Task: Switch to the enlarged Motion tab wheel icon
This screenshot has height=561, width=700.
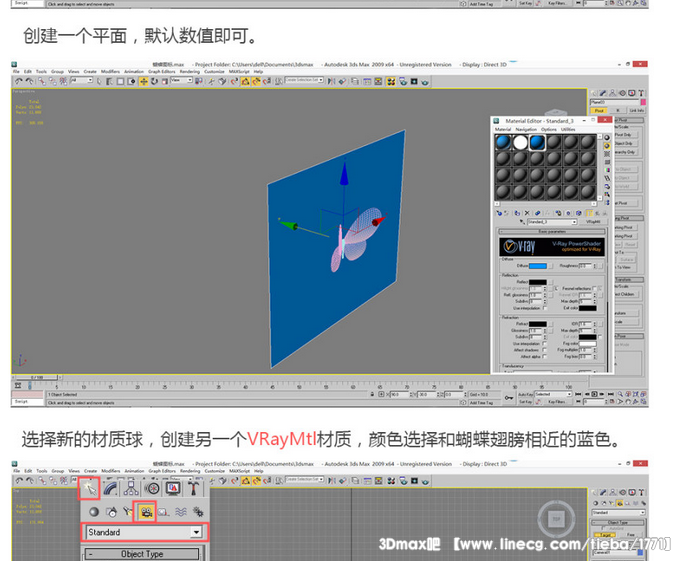Action: (x=153, y=489)
